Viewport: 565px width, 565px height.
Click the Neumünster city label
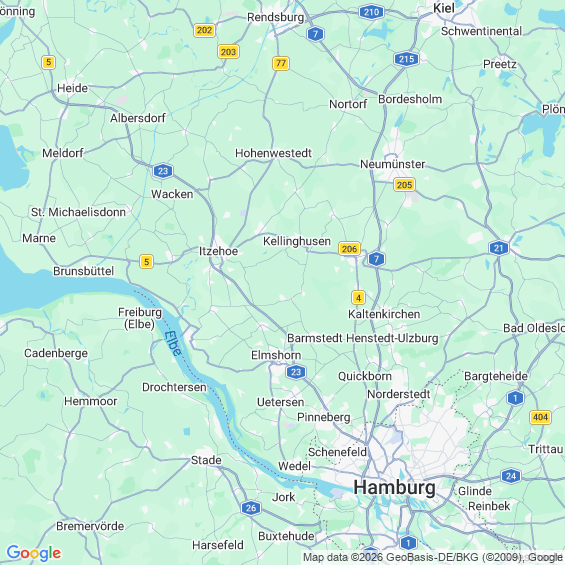click(392, 164)
